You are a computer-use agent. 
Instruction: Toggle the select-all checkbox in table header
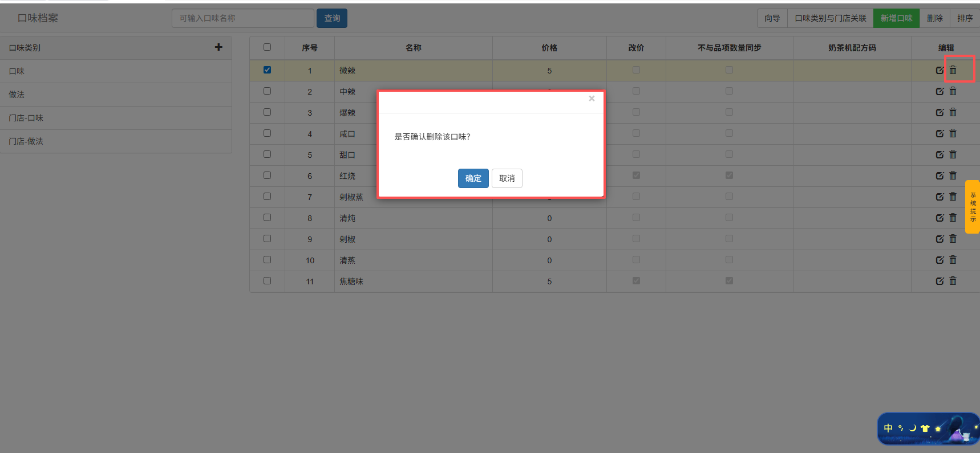(267, 47)
